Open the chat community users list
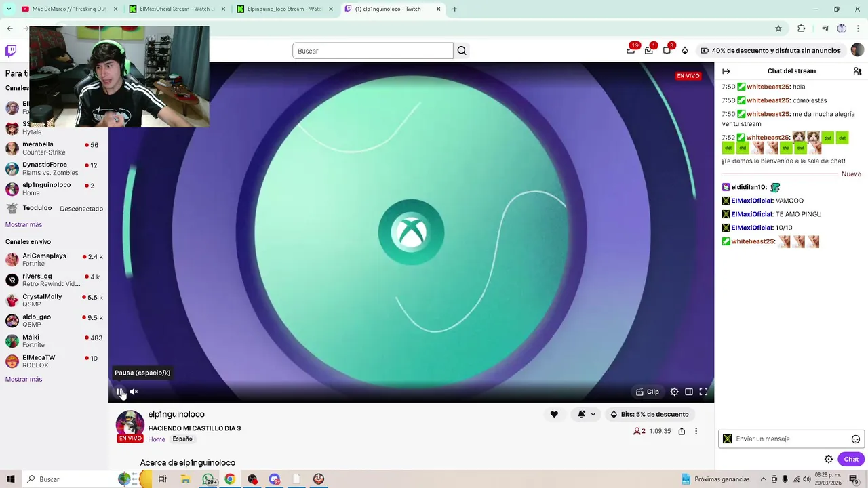868x488 pixels. click(857, 71)
